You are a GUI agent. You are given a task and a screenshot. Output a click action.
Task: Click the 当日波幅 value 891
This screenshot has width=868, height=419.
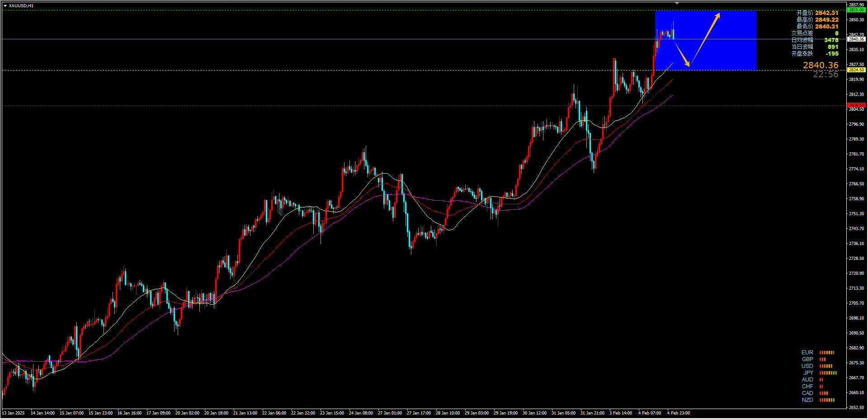tap(833, 47)
